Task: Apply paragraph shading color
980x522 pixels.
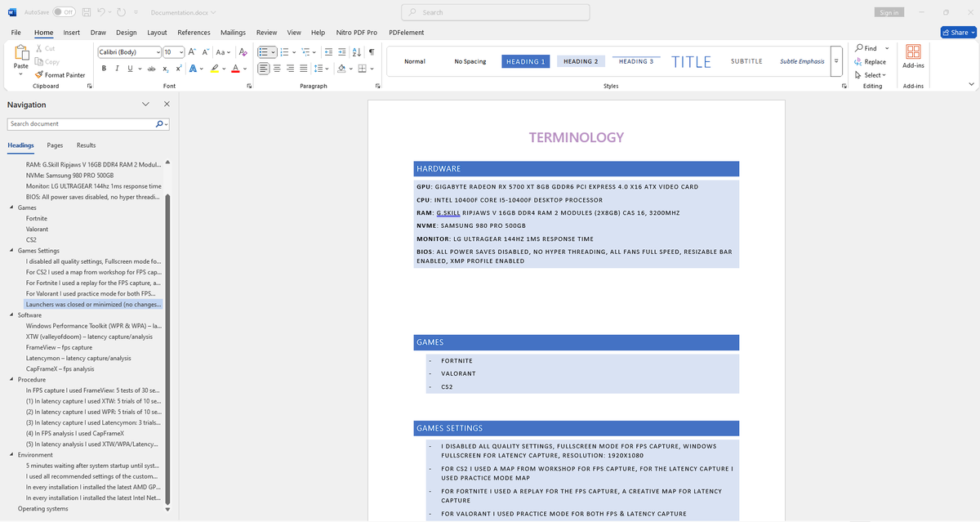Action: 342,69
